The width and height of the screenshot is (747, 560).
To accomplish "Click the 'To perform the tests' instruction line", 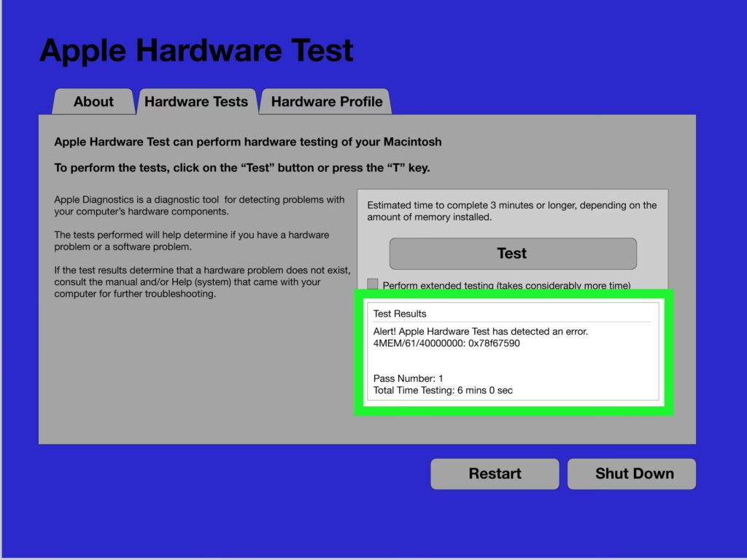I will (x=242, y=168).
